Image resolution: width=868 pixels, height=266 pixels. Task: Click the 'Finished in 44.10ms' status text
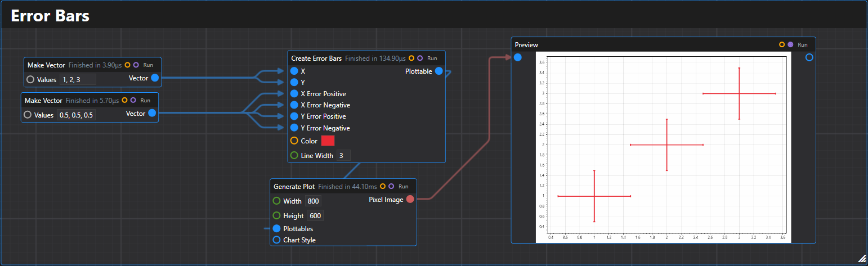347,186
